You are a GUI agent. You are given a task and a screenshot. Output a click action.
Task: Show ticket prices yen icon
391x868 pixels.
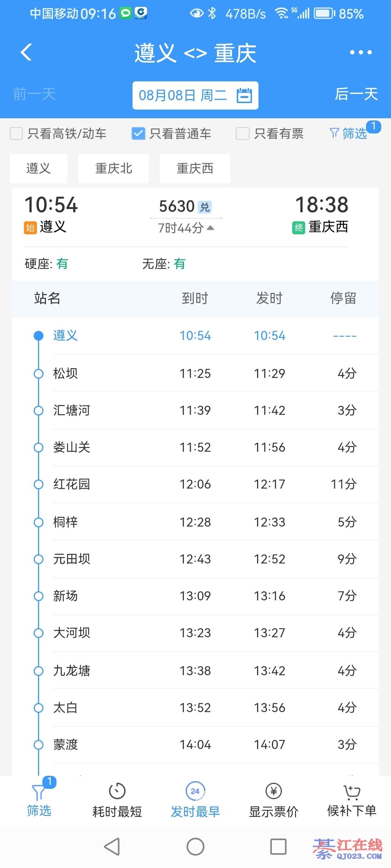coord(273,791)
